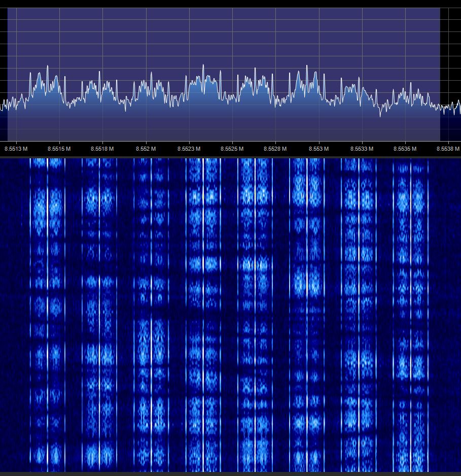Click the 8.5533 M frequency label
Screen dimensions: 461x476
[x=362, y=149]
